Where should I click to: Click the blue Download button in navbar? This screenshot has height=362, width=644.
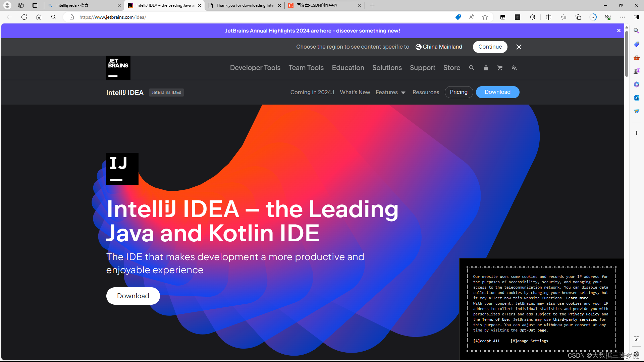[497, 92]
